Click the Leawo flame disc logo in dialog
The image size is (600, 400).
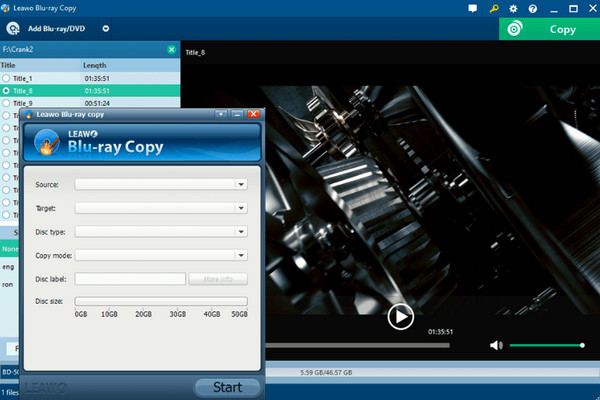point(47,142)
